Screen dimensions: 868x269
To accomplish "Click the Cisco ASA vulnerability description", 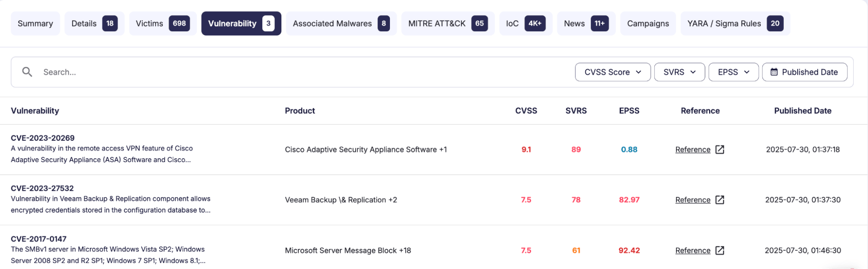I will point(102,154).
